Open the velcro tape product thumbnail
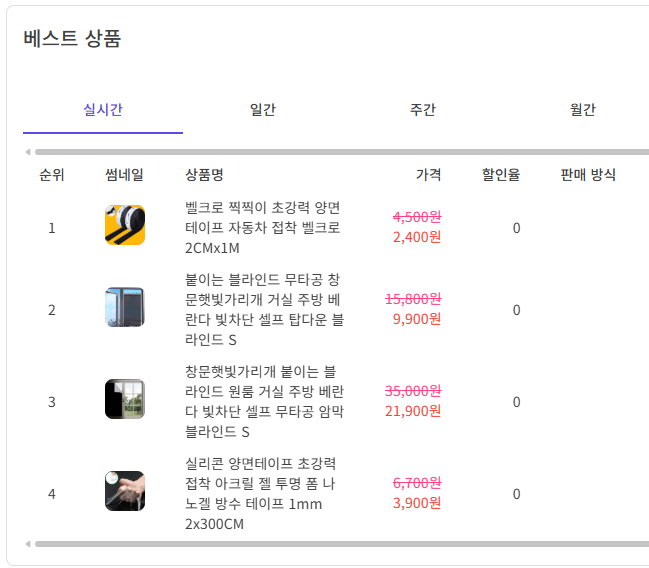Screen dimensions: 649x568 point(125,225)
